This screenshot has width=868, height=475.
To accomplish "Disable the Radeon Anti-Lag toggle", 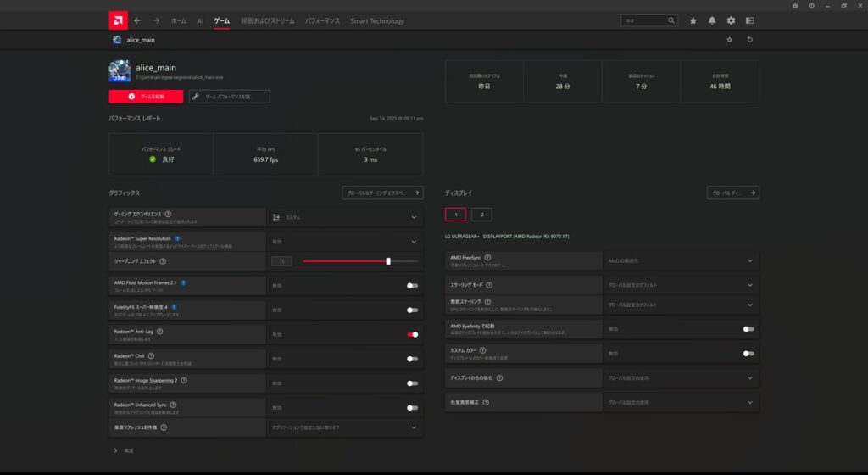I will 412,334.
